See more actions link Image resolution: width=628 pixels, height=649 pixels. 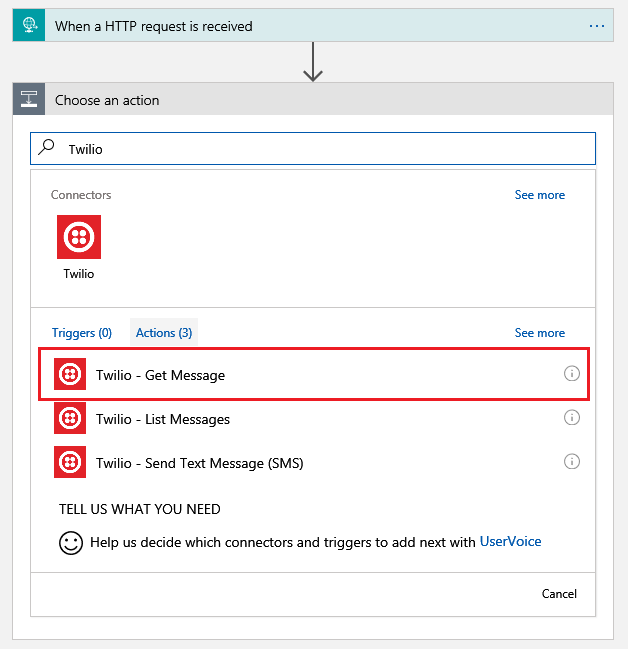click(x=539, y=333)
